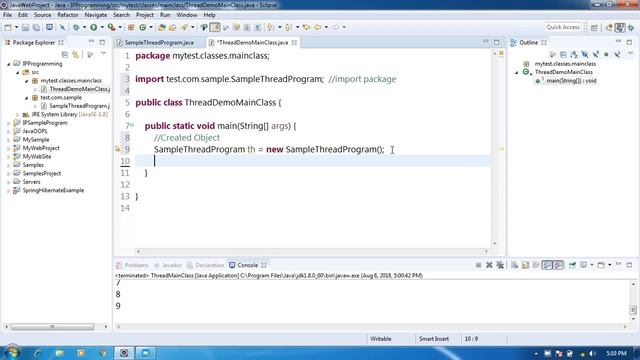Screen dimensions: 640x360
Task: Click the Next Annotation icon
Action: tap(270, 27)
